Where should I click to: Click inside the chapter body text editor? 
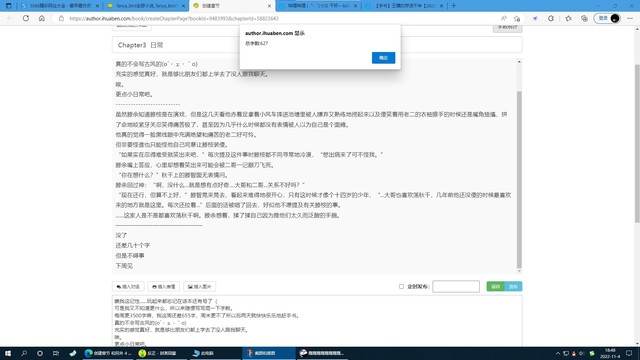pos(314,166)
